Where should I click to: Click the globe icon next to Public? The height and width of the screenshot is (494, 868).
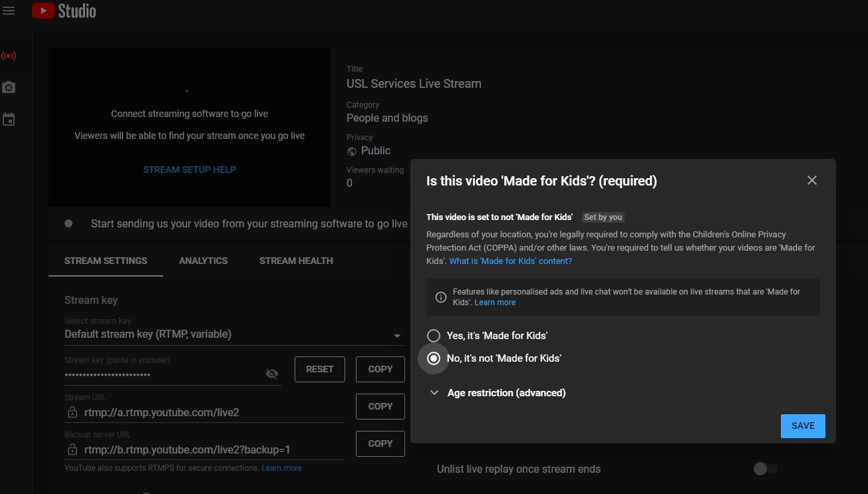tap(352, 151)
